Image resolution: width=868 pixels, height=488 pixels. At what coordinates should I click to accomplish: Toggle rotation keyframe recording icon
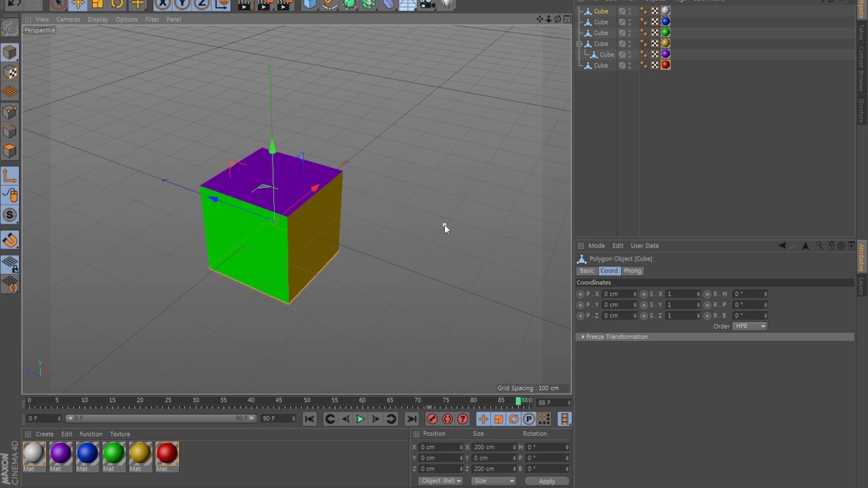513,419
